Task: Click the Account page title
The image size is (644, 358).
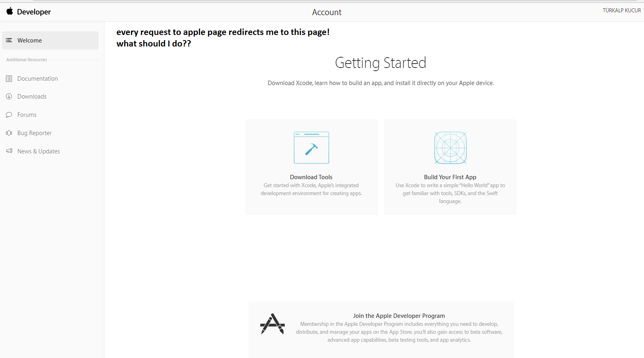Action: pos(327,12)
